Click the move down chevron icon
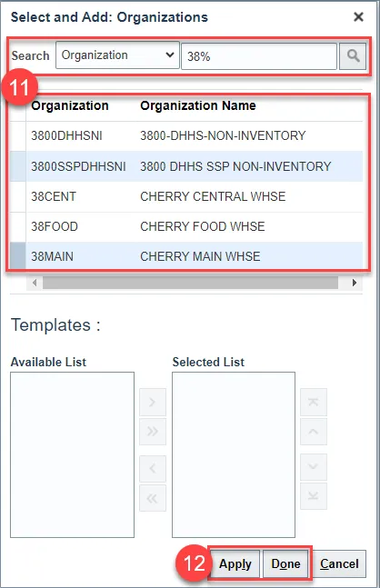This screenshot has height=588, width=380. (x=314, y=467)
